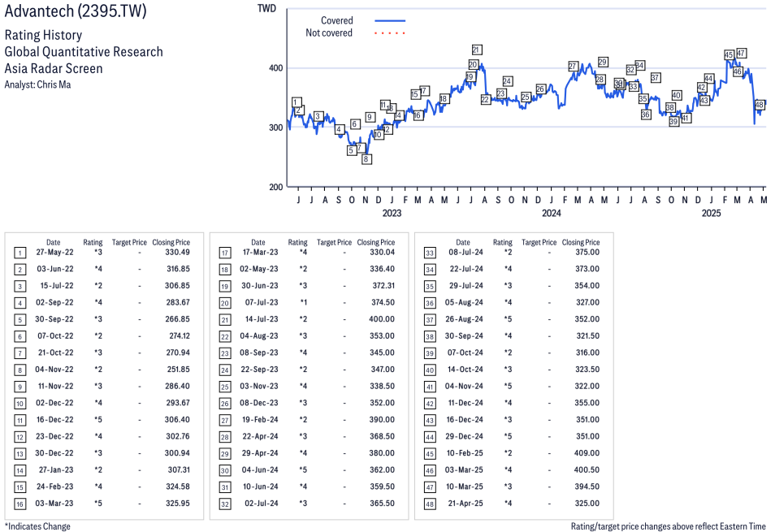The height and width of the screenshot is (532, 775).
Task: Click the *Indicates Change footnote
Action: point(37,526)
